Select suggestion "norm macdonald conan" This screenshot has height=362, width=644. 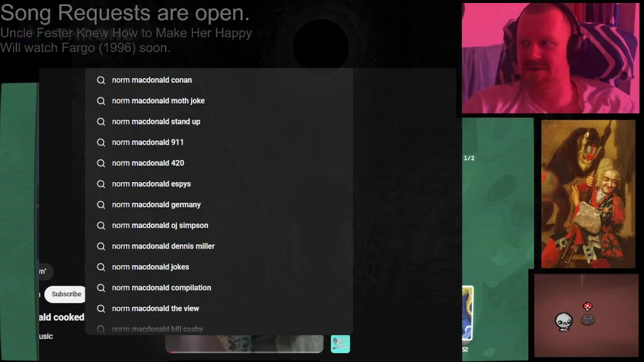click(x=219, y=80)
